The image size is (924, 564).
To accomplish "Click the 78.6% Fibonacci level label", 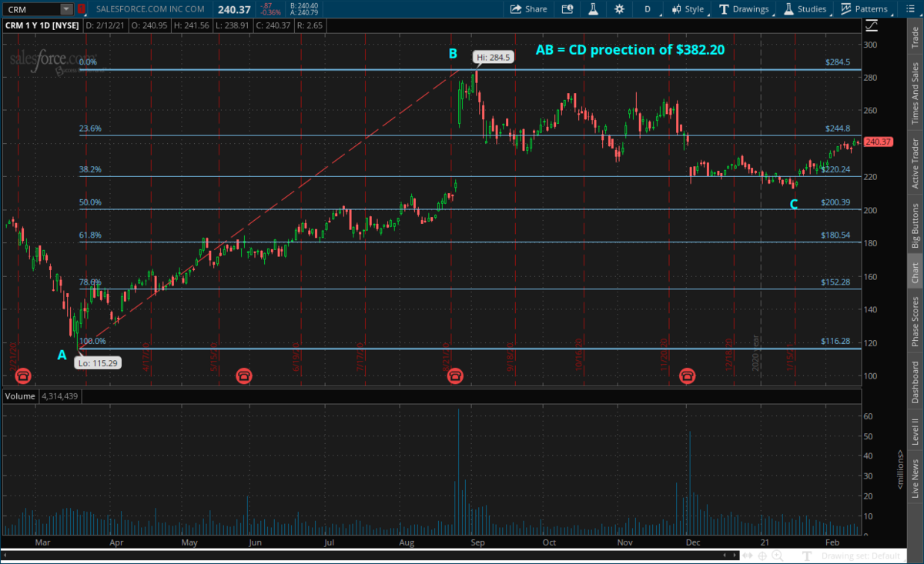I will pyautogui.click(x=90, y=282).
